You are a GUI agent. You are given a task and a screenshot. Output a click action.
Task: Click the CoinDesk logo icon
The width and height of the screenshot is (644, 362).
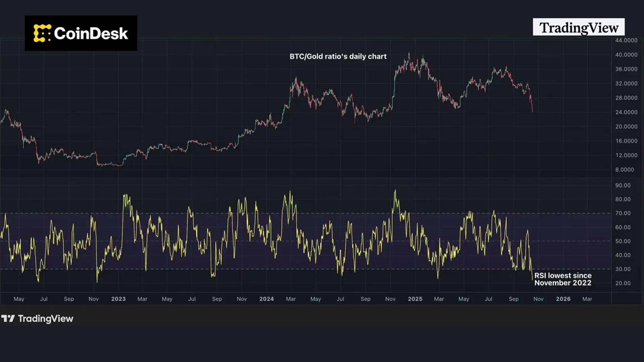(x=42, y=33)
